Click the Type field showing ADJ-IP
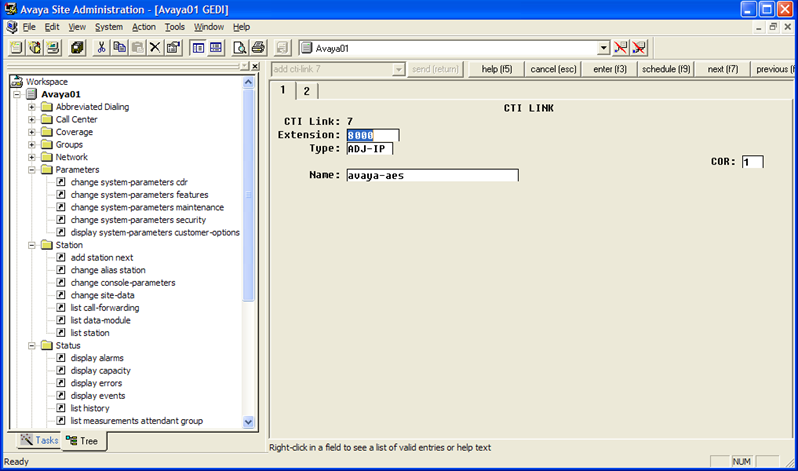Image resolution: width=798 pixels, height=471 pixels. (369, 149)
